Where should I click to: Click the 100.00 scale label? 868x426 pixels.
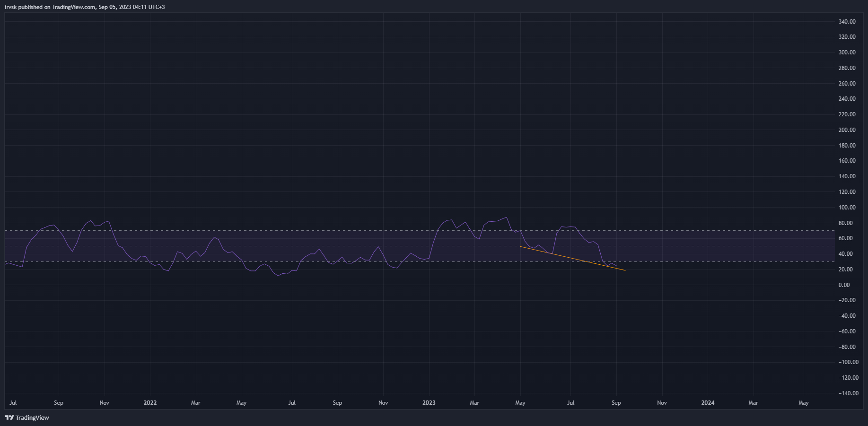coord(847,208)
